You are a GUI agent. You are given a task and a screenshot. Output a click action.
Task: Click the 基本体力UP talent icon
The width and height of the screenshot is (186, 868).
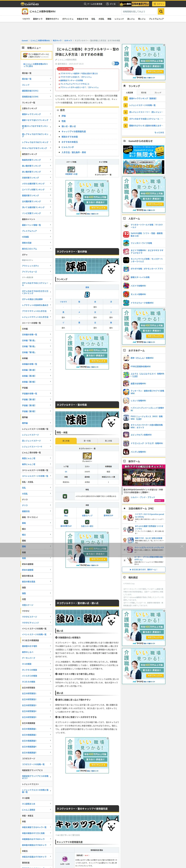(x=108, y=512)
